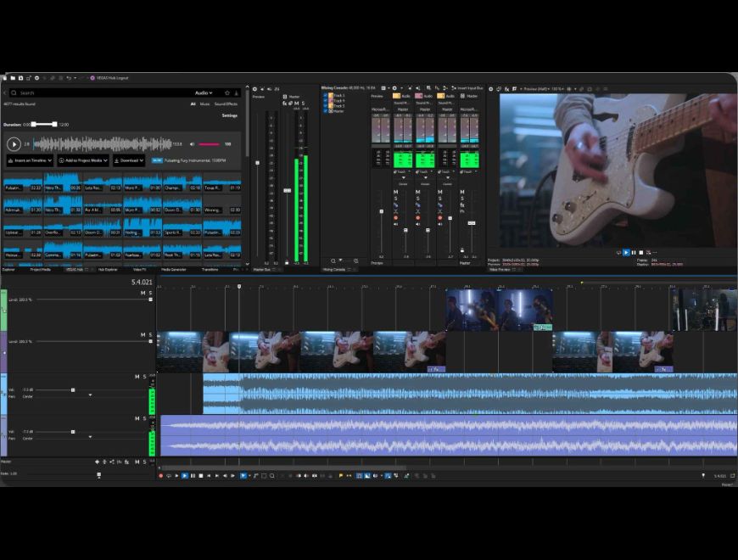Open the Audio filter dropdown in search bar
The width and height of the screenshot is (738, 560).
[x=204, y=93]
